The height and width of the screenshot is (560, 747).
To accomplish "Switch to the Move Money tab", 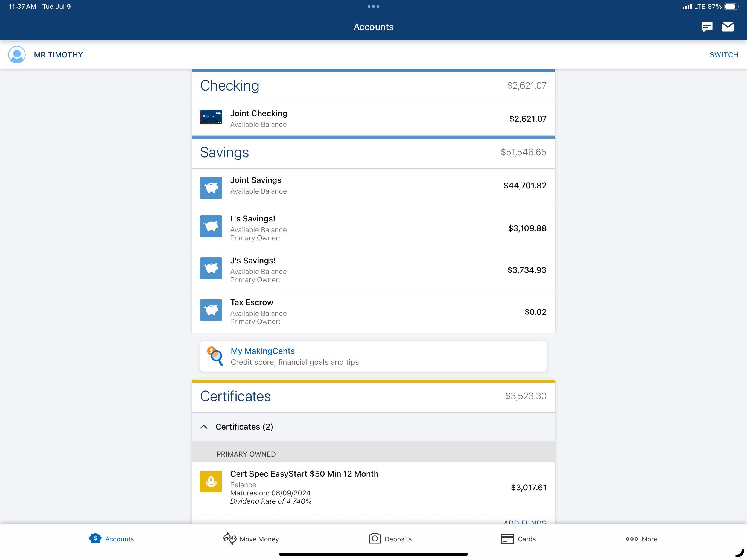I will pyautogui.click(x=251, y=539).
